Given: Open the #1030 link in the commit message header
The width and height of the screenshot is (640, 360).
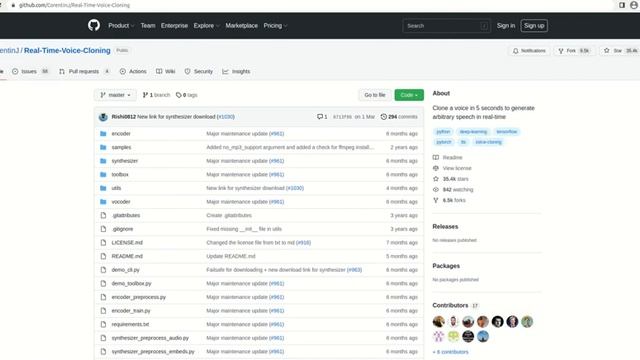Looking at the screenshot, I should coord(226,117).
